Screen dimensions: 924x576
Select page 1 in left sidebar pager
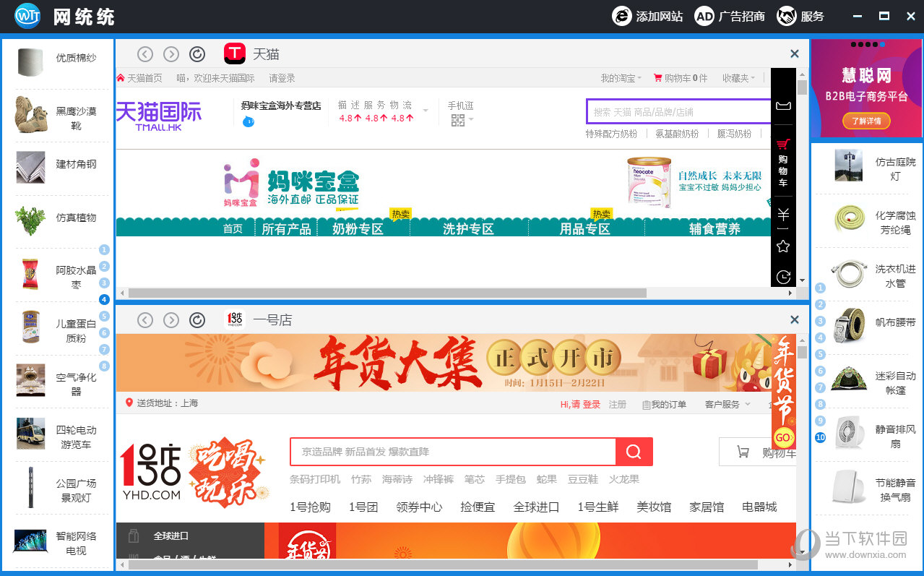point(104,249)
